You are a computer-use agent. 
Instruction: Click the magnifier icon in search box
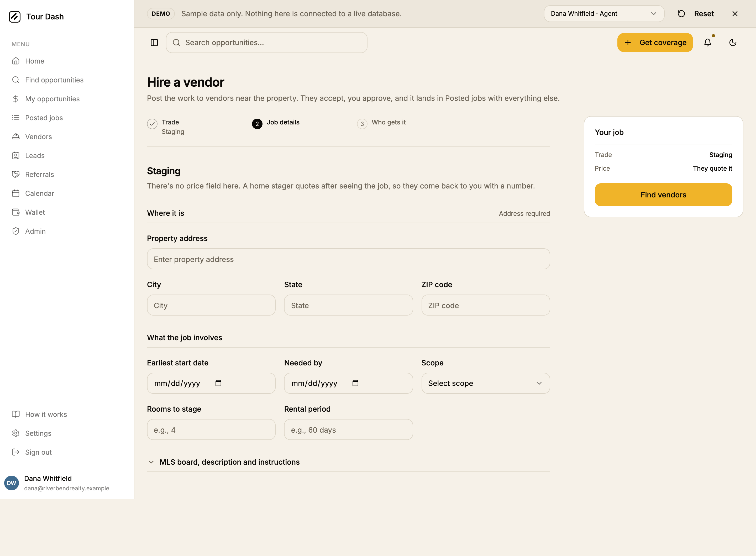click(176, 43)
